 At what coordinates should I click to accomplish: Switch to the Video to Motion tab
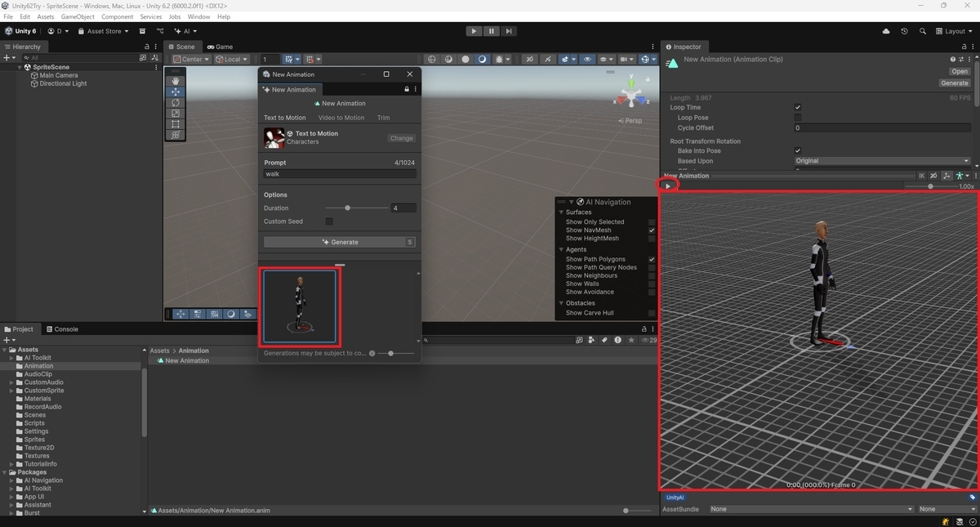(x=341, y=118)
